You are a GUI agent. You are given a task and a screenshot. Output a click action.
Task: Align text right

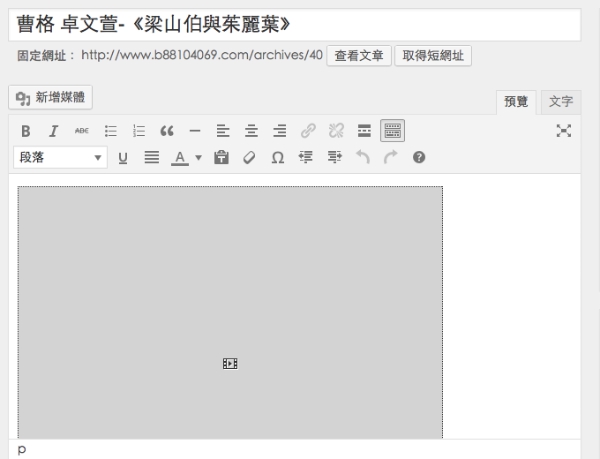pyautogui.click(x=280, y=131)
